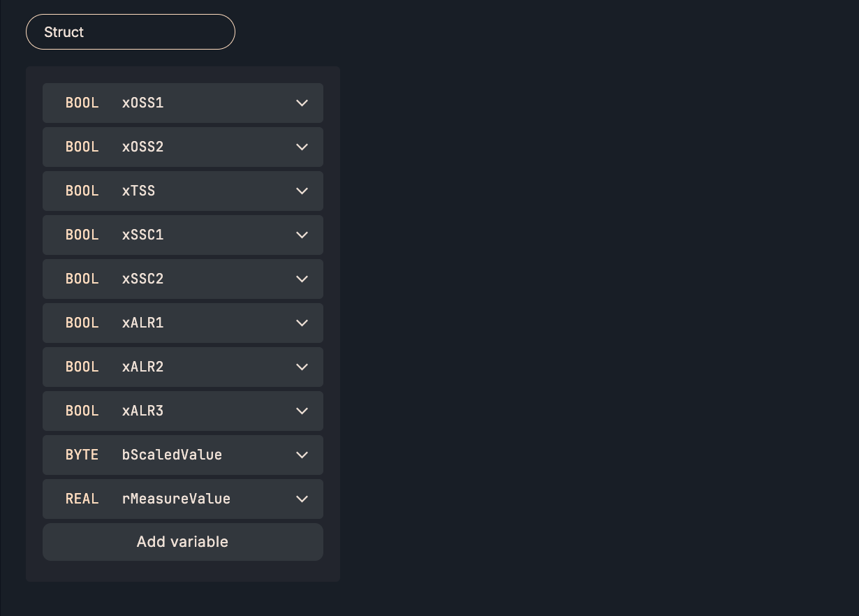
Task: Expand the xOSS2 row chevron
Action: (302, 147)
